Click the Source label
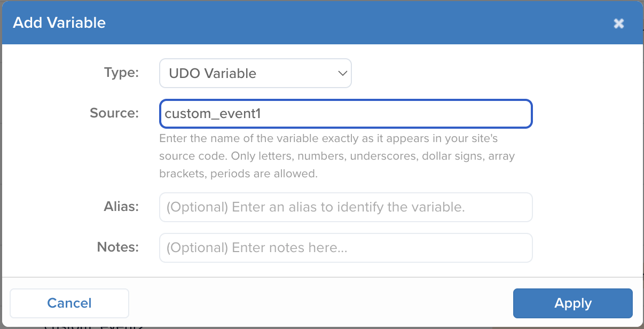644x329 pixels. click(x=114, y=113)
